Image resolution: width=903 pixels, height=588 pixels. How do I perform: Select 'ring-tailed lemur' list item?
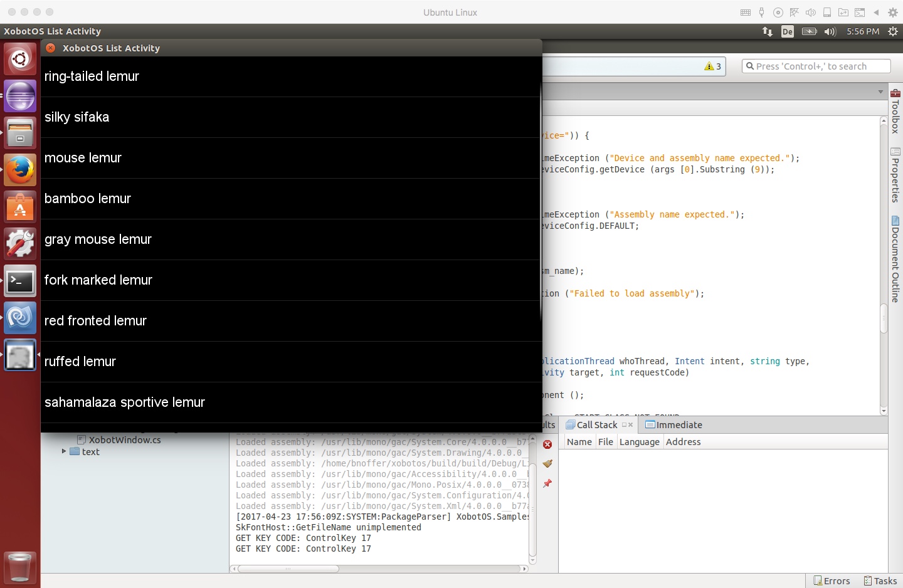[x=290, y=76]
